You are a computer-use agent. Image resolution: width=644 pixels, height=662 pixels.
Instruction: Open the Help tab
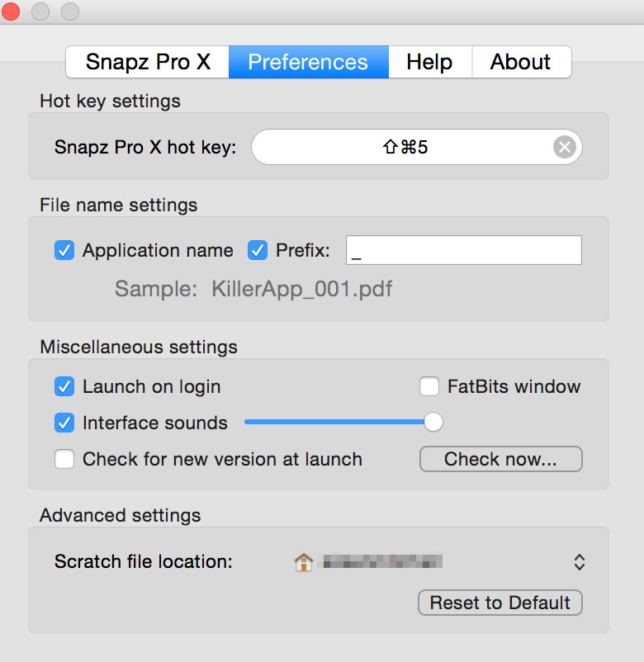point(429,62)
